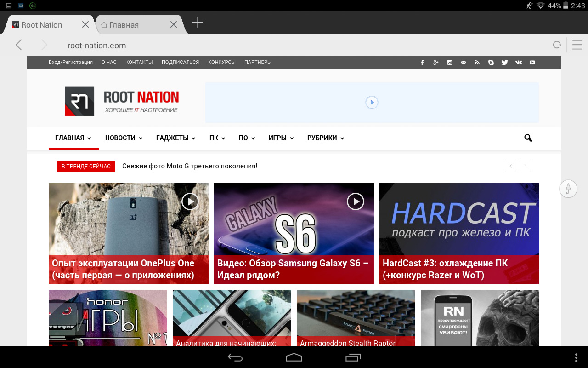The image size is (588, 368).
Task: Expand the ИГРЫ dropdown menu
Action: point(281,138)
